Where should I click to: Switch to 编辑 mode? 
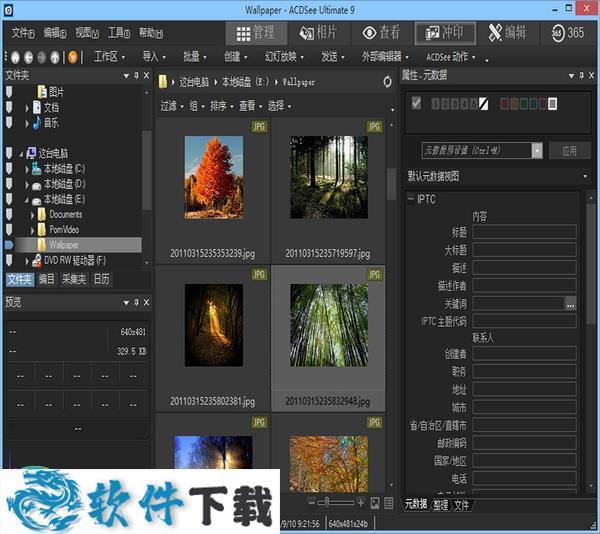click(x=507, y=33)
